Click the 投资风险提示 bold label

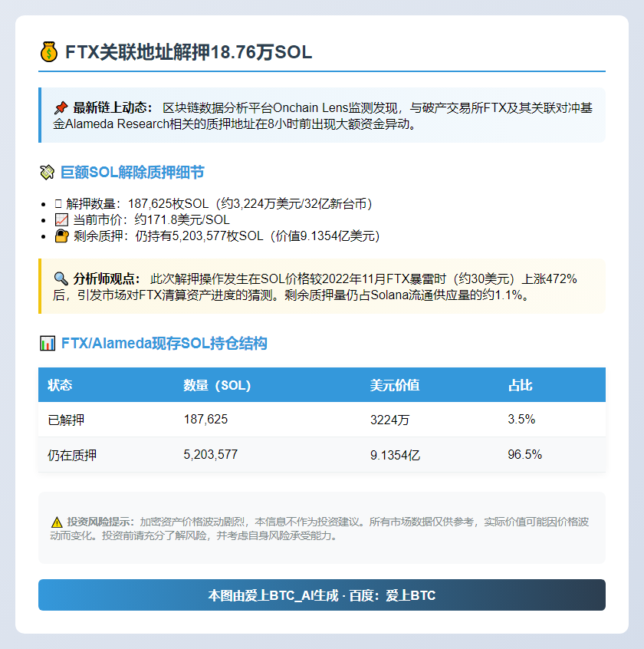point(101,522)
